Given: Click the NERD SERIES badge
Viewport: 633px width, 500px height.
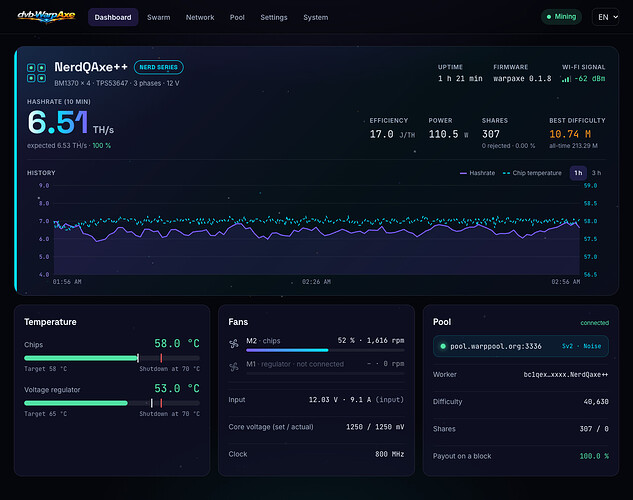Looking at the screenshot, I should point(159,67).
